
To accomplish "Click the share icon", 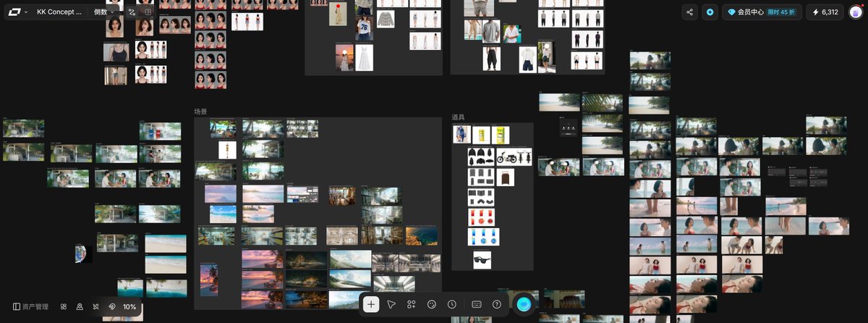I will [x=689, y=12].
